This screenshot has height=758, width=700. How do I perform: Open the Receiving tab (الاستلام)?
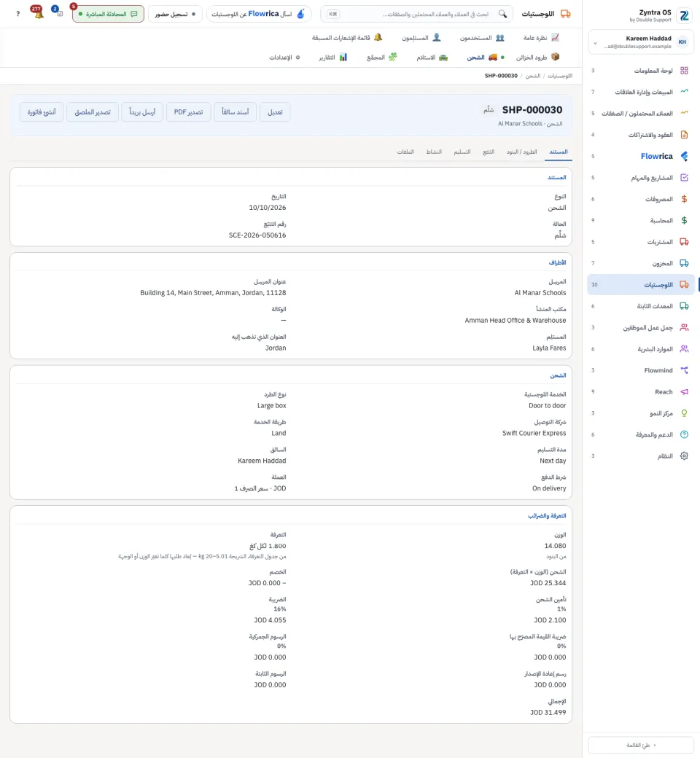click(432, 57)
